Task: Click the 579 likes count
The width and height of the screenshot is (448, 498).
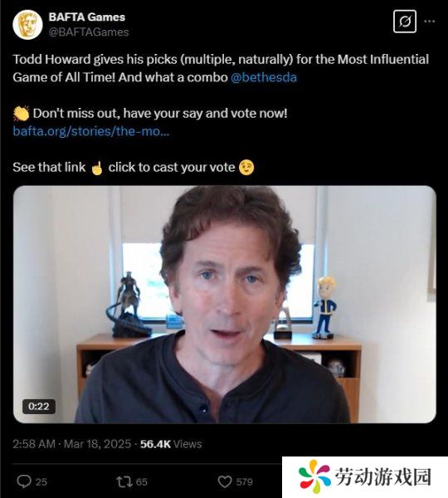Action: (x=244, y=482)
